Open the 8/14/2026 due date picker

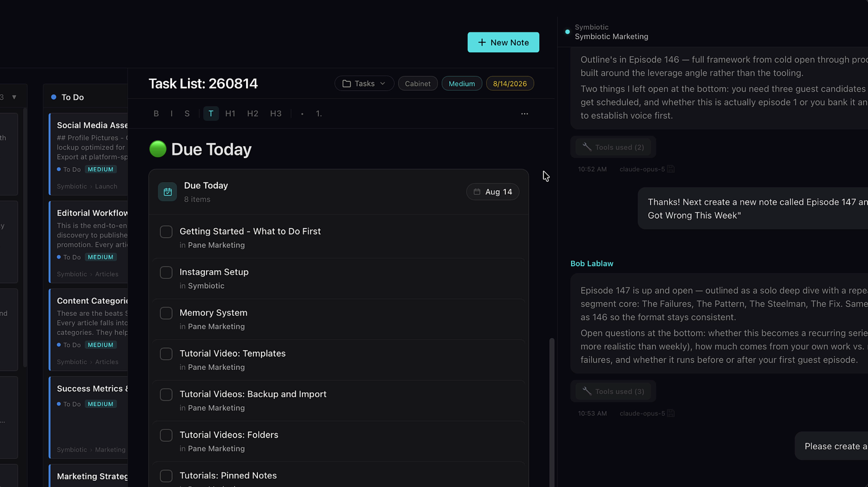coord(510,84)
